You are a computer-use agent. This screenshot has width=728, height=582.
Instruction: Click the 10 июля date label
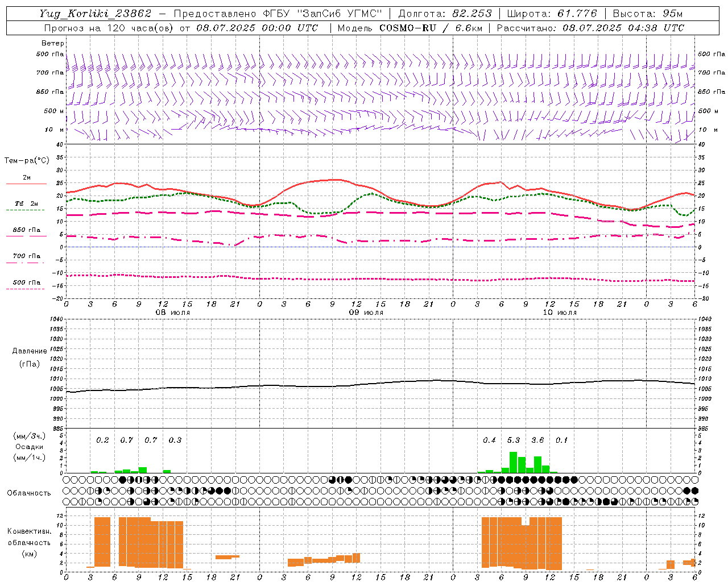pyautogui.click(x=559, y=313)
